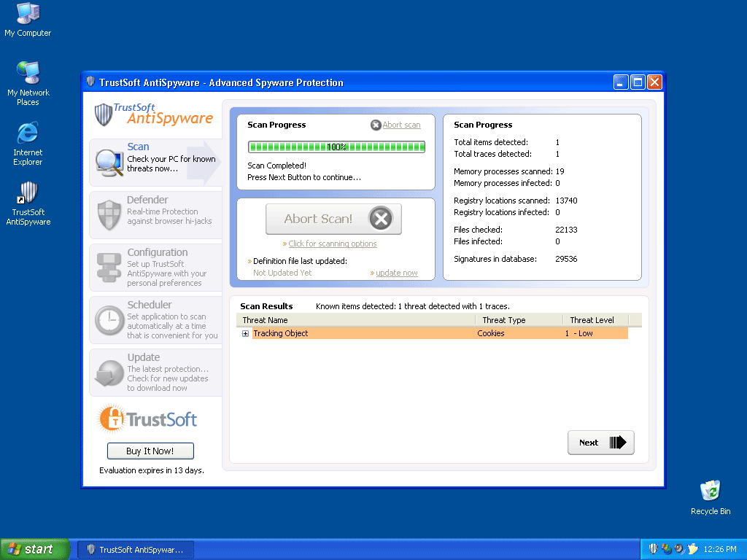Sort results by Threat Level column

coord(592,320)
